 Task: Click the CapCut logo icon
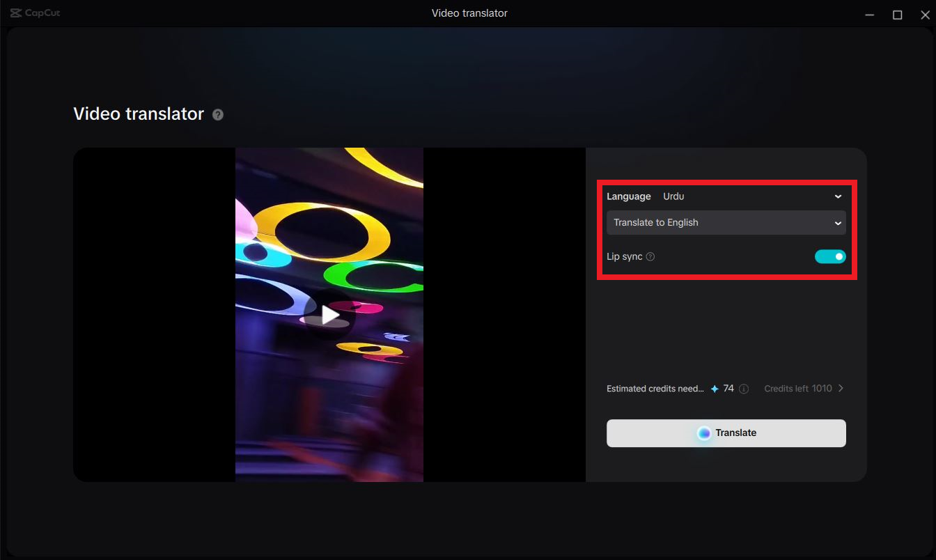click(15, 13)
